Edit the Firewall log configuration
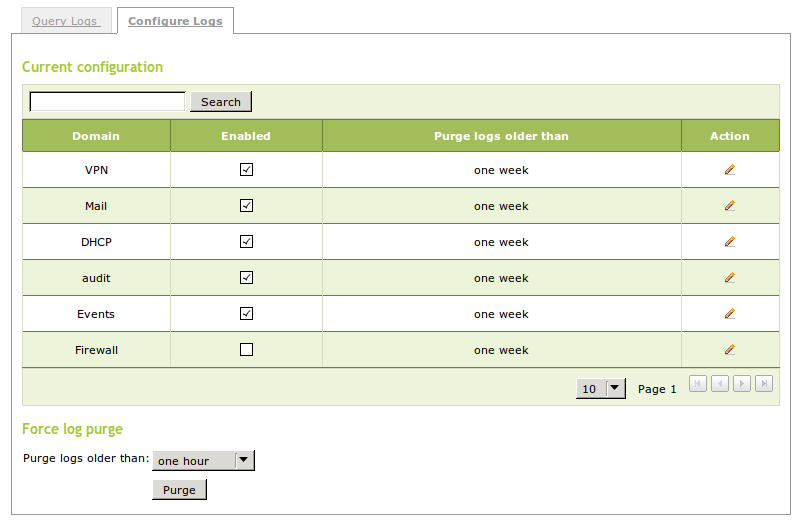 coord(730,350)
